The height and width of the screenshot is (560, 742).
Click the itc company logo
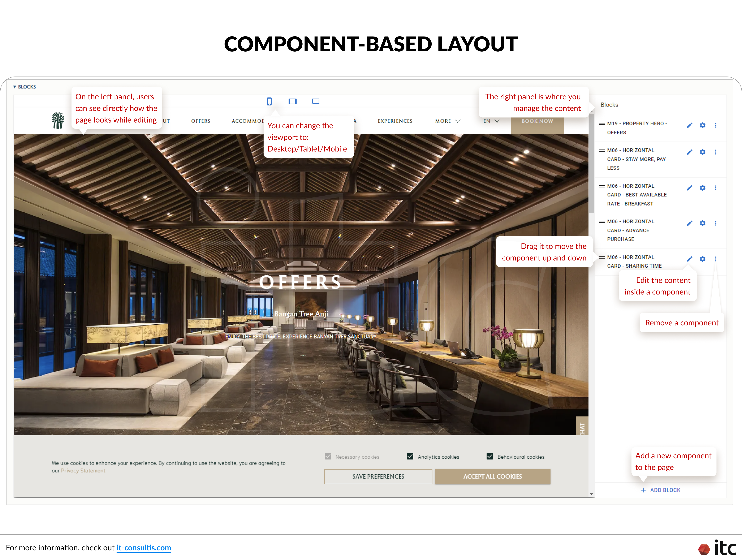717,548
